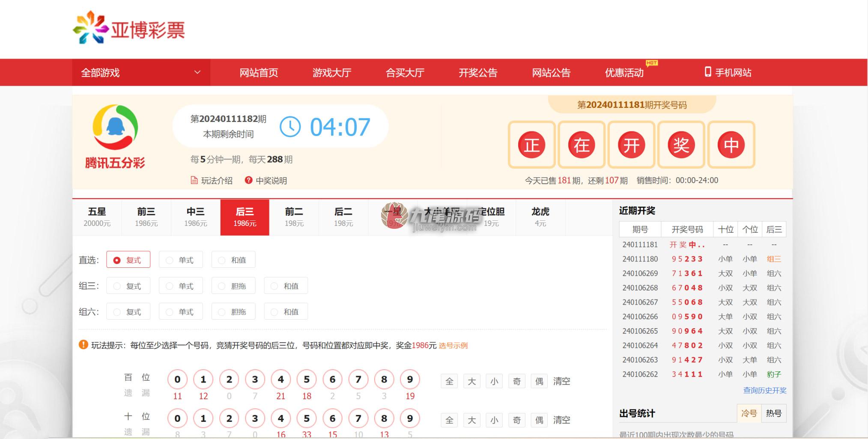Select 直选 和值 radio option
The width and height of the screenshot is (868, 439).
click(233, 260)
